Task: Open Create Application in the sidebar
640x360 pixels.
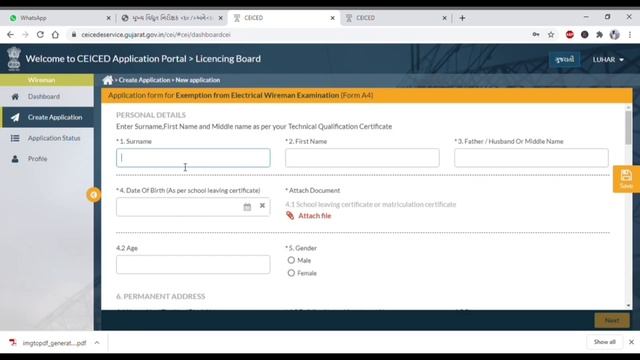Action: pos(47,117)
